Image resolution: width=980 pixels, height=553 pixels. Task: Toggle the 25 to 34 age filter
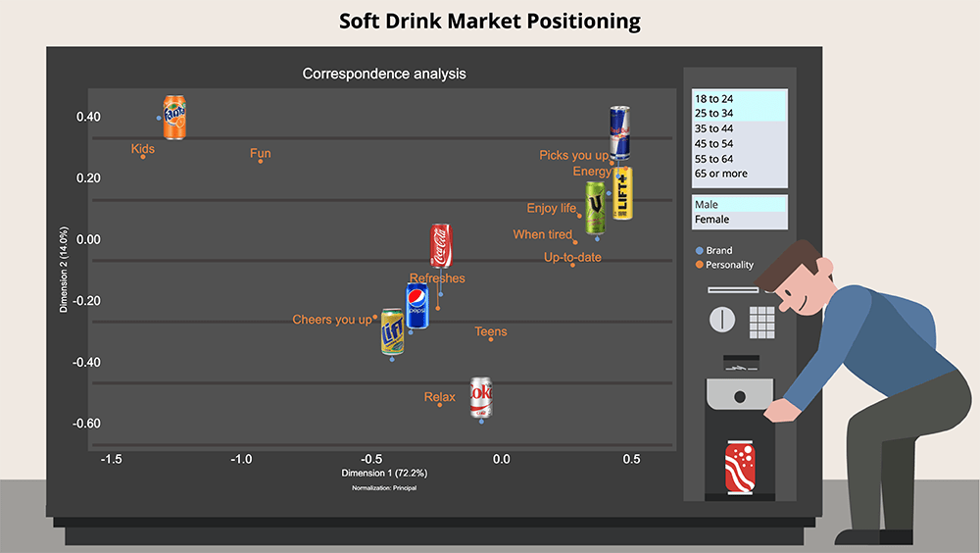738,113
